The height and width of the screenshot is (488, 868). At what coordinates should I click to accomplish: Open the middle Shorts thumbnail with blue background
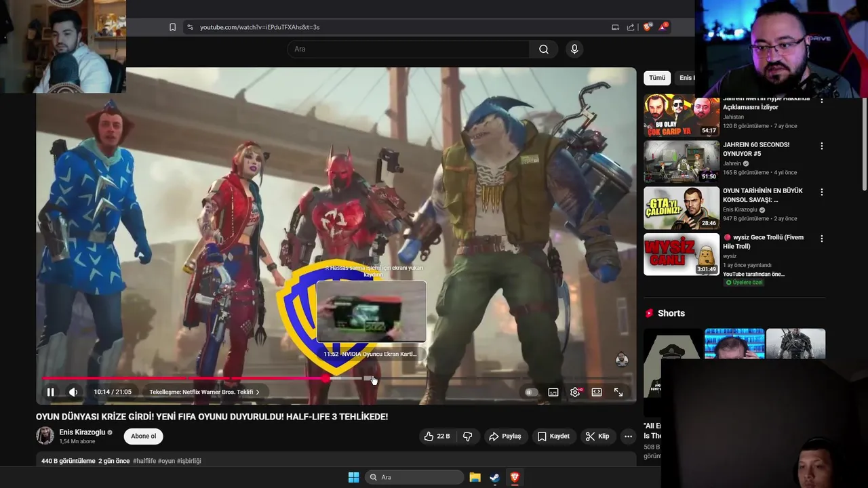click(734, 344)
